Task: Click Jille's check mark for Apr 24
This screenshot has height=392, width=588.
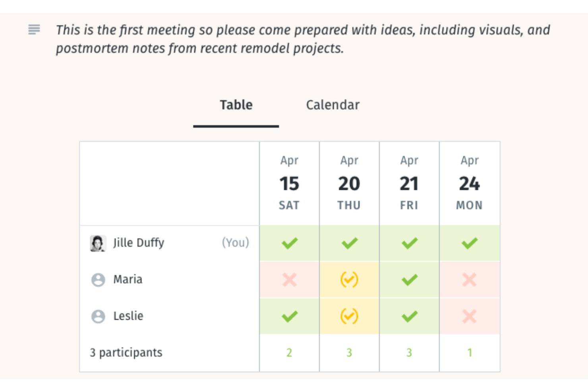Action: click(469, 243)
